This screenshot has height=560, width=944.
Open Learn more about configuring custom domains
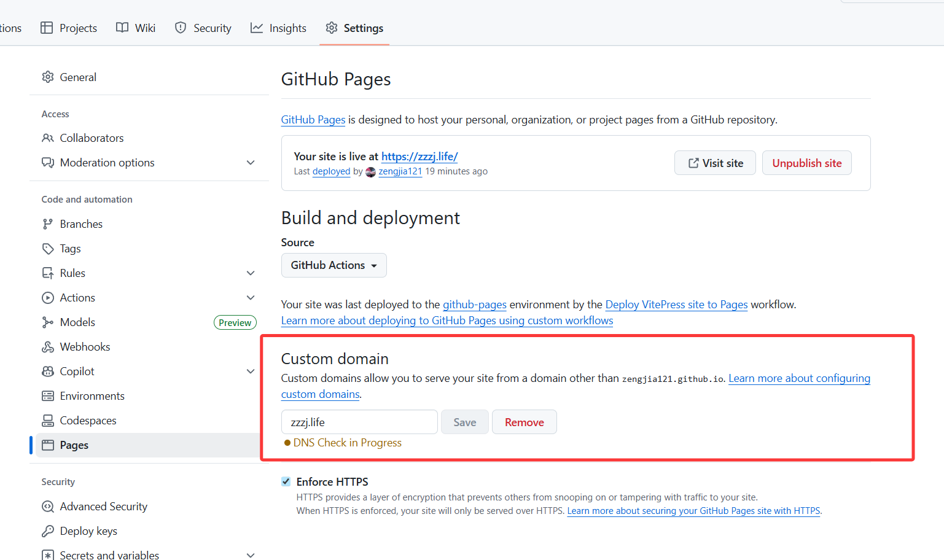tap(799, 378)
